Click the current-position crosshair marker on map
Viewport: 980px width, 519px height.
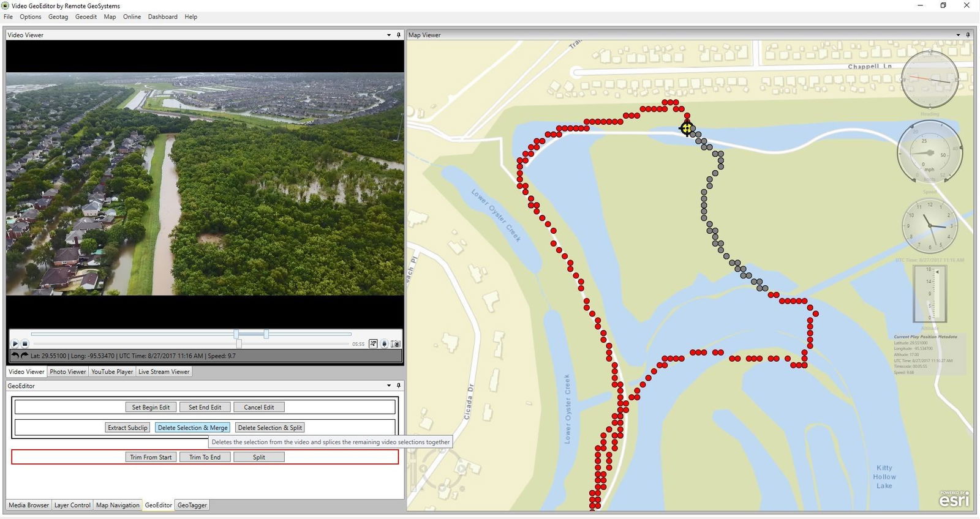[x=687, y=129]
